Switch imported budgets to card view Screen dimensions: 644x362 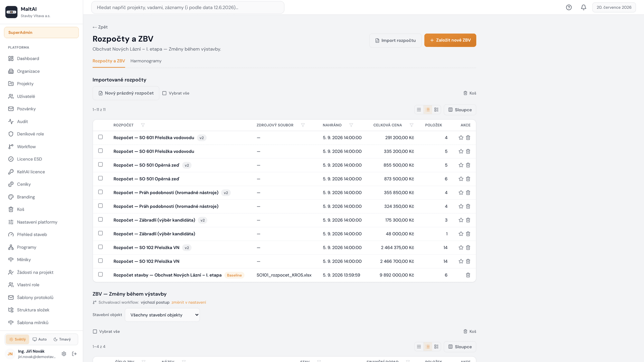click(436, 110)
